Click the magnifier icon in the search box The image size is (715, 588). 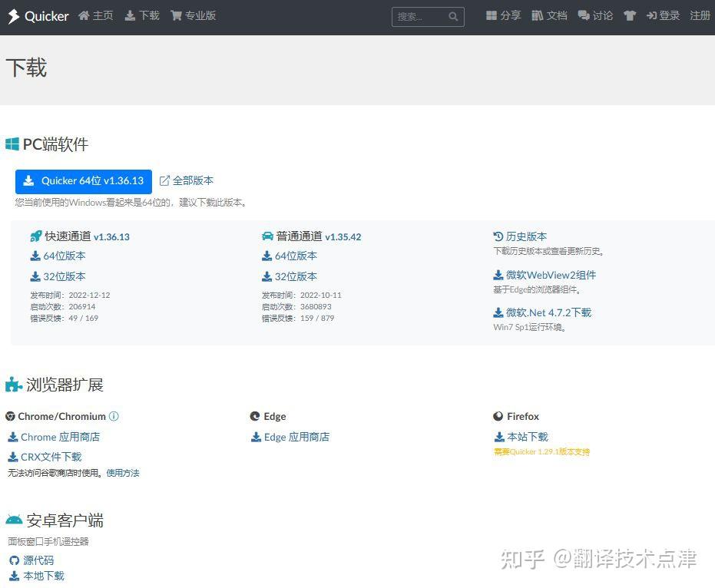coord(452,16)
